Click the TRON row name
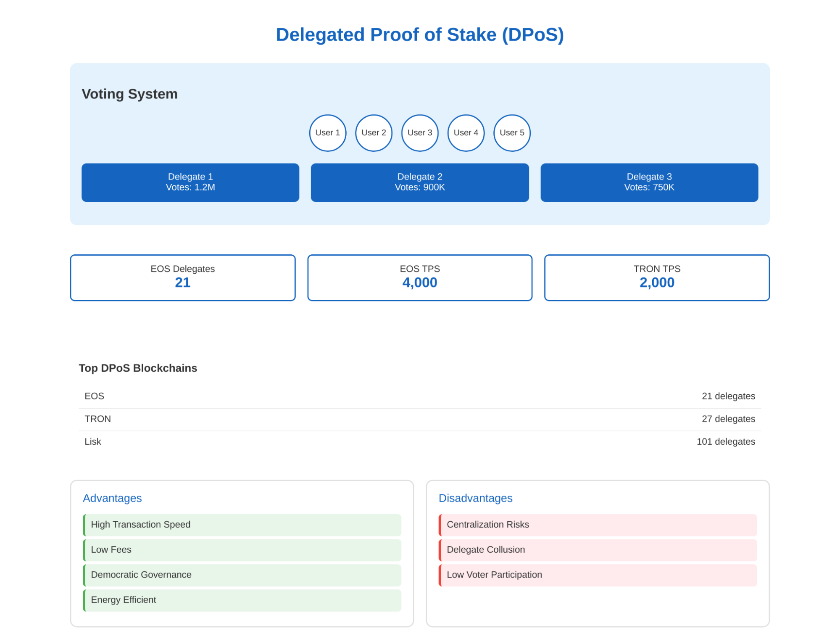 pos(97,419)
